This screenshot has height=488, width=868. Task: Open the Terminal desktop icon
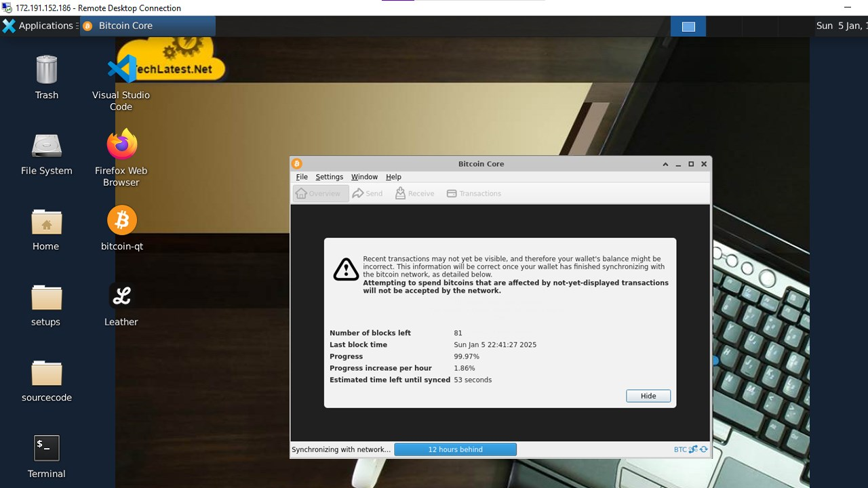point(47,448)
